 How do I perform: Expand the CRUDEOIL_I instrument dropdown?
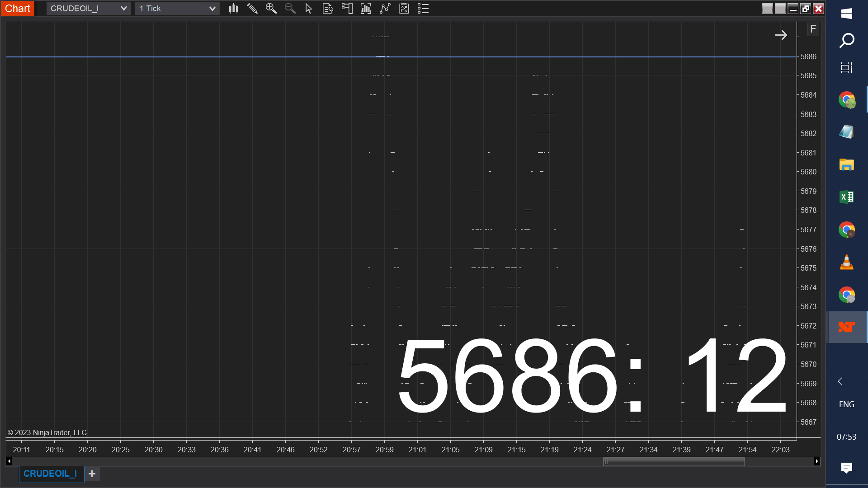[123, 9]
